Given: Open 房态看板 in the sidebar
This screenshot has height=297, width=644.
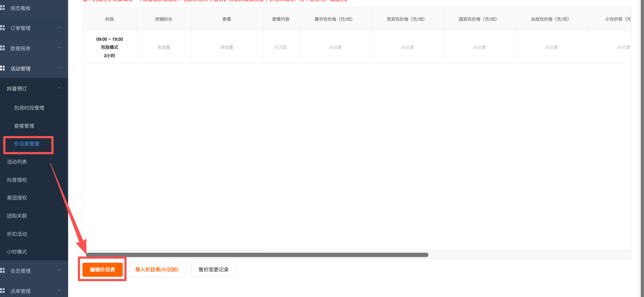Looking at the screenshot, I should [x=21, y=8].
